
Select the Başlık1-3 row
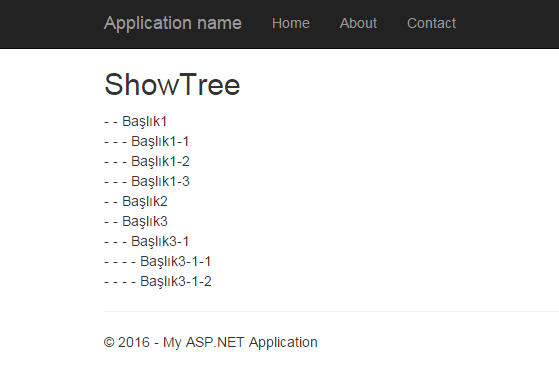point(147,181)
